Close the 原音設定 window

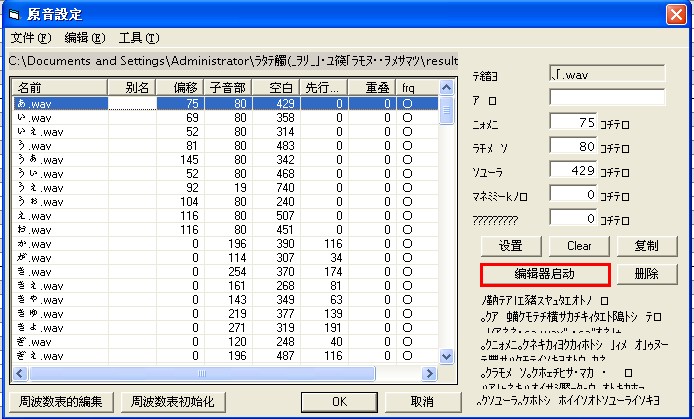click(x=676, y=15)
